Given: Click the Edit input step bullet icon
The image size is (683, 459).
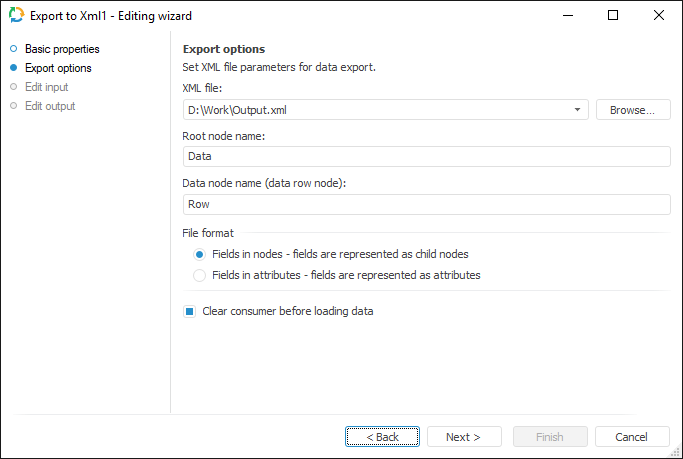Looking at the screenshot, I should pos(13,87).
